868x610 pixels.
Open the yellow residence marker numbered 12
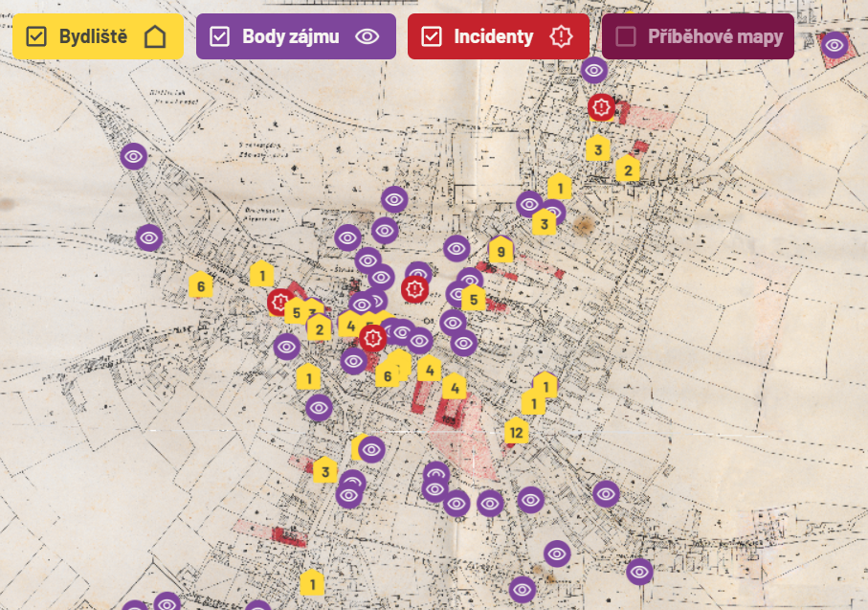pos(517,432)
